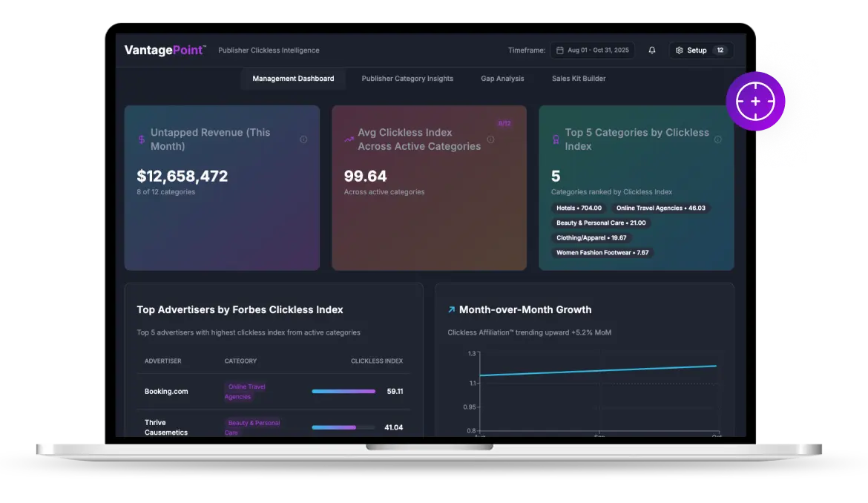Go to Sales Kit Builder tab
This screenshot has height=503, width=868.
pos(579,79)
